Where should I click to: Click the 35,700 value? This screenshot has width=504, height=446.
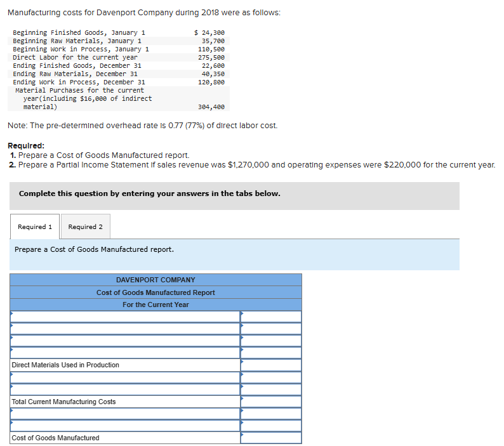[213, 41]
